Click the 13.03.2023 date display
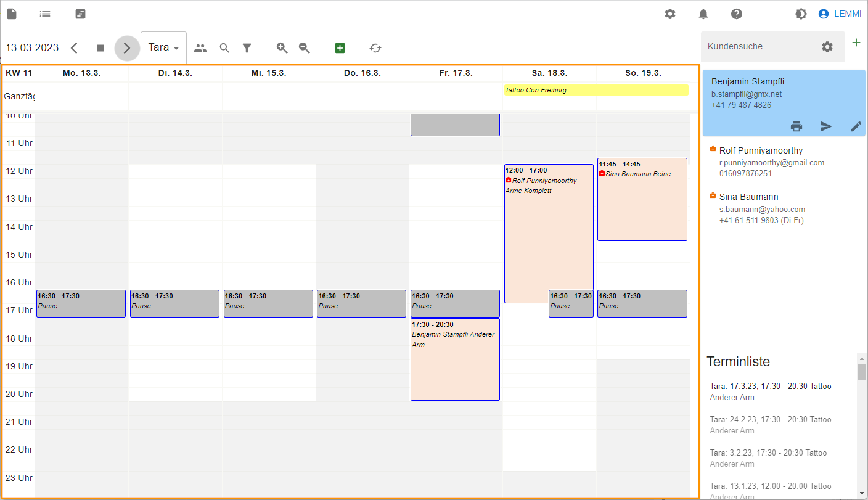 32,47
